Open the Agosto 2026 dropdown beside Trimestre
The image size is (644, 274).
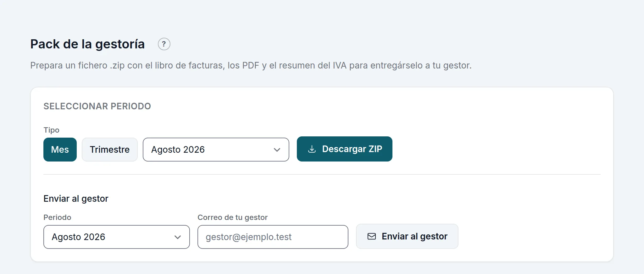pos(216,150)
